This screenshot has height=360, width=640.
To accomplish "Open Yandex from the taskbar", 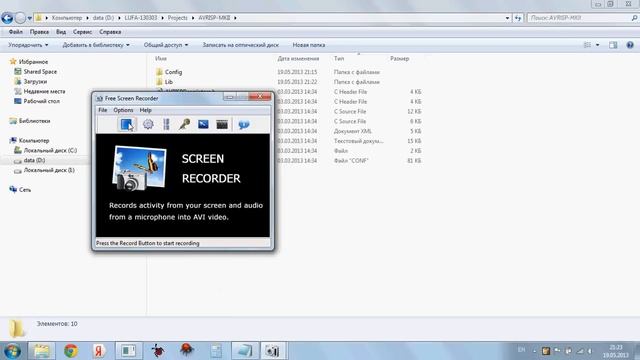I will point(99,351).
